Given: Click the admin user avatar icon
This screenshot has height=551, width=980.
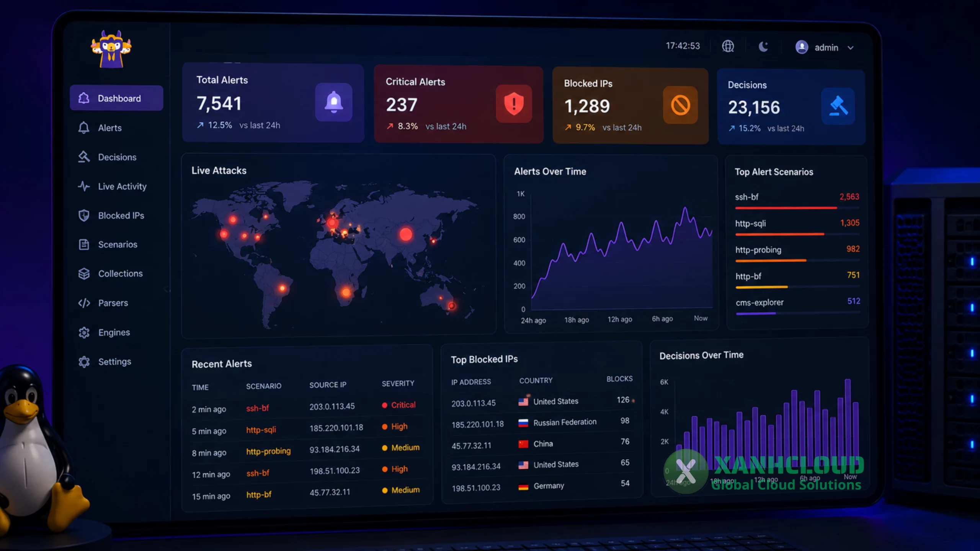Looking at the screenshot, I should click(802, 47).
